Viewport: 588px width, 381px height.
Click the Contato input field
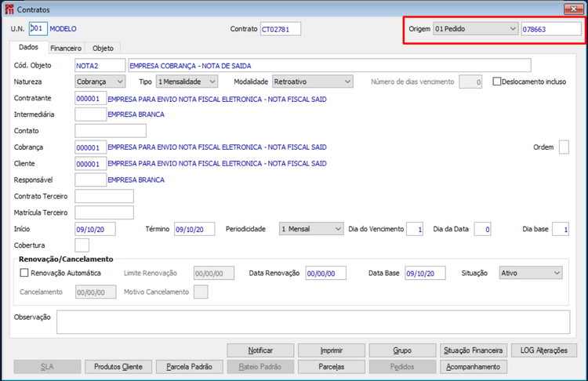(111, 130)
